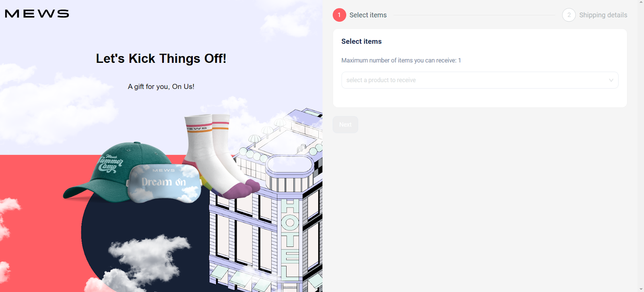The width and height of the screenshot is (644, 292).
Task: Click the scrollbar up arrow
Action: 641,2
